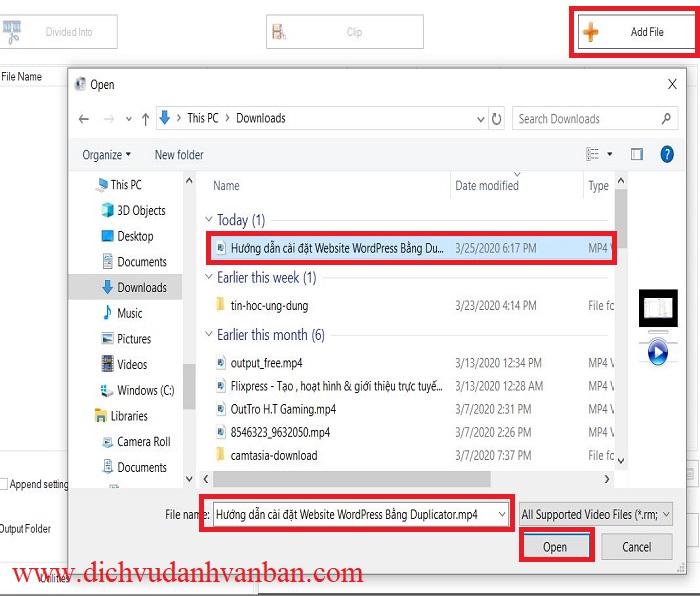
Task: Open recent locations dropdown arrow
Action: (x=129, y=119)
